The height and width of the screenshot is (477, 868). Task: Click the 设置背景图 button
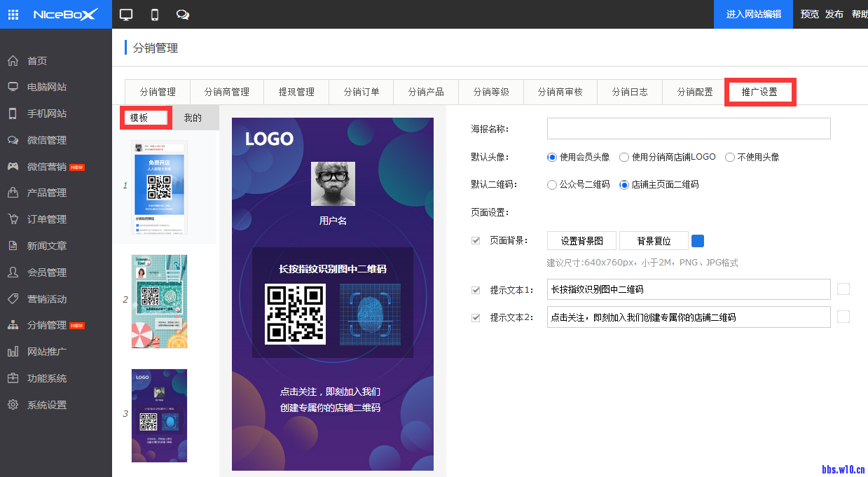[581, 241]
